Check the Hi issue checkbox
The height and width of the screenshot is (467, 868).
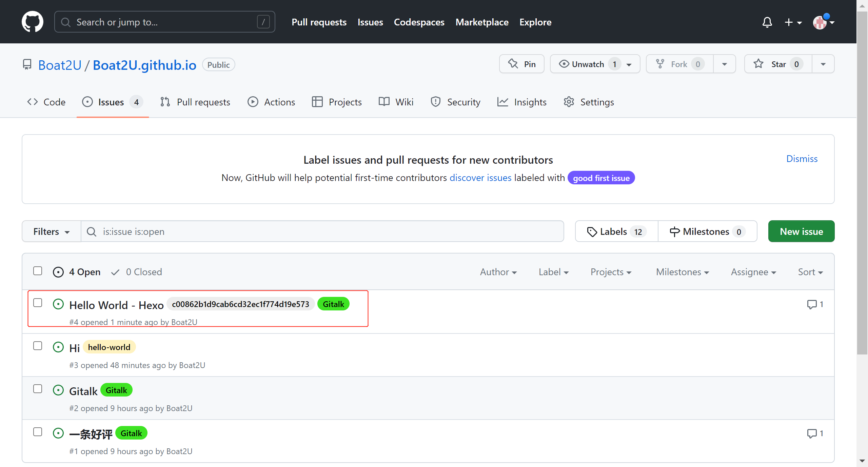(38, 346)
